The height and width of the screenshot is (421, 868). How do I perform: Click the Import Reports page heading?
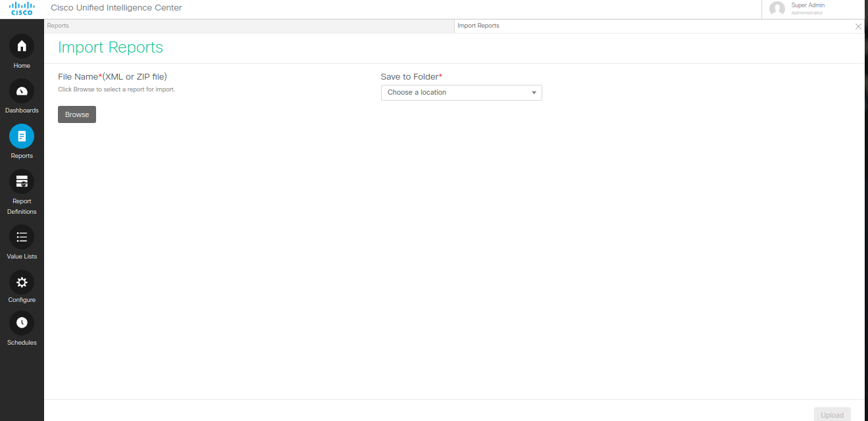111,47
